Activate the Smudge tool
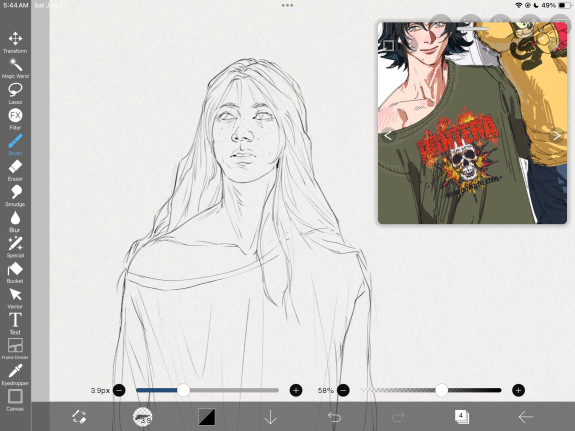The width and height of the screenshot is (575, 431). click(15, 196)
